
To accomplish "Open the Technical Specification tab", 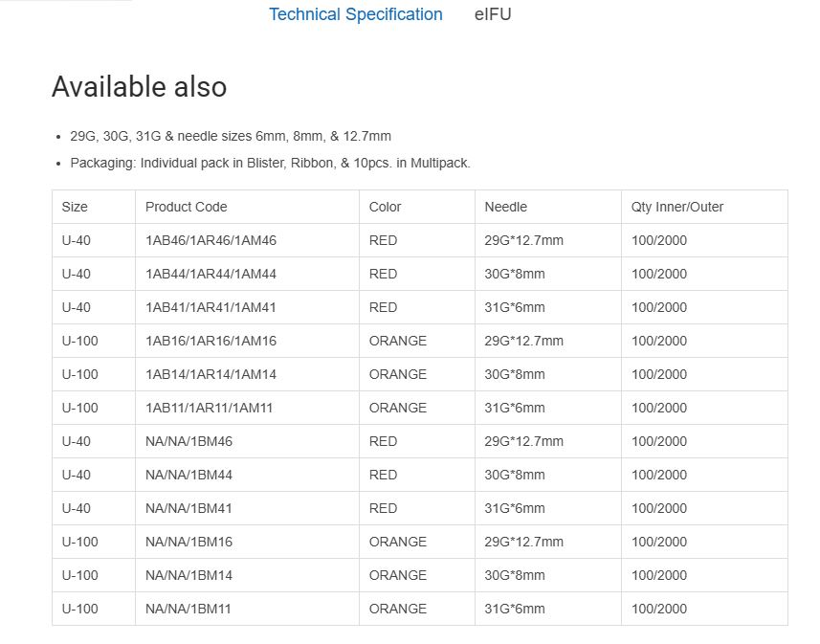I will [x=356, y=14].
